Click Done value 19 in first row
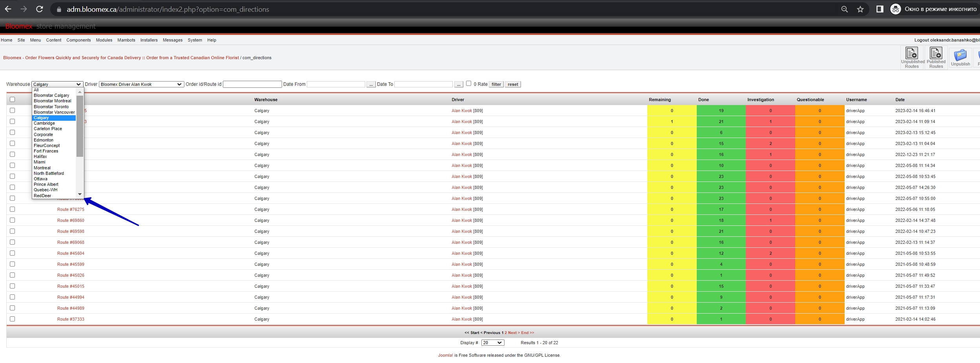 tap(721, 111)
